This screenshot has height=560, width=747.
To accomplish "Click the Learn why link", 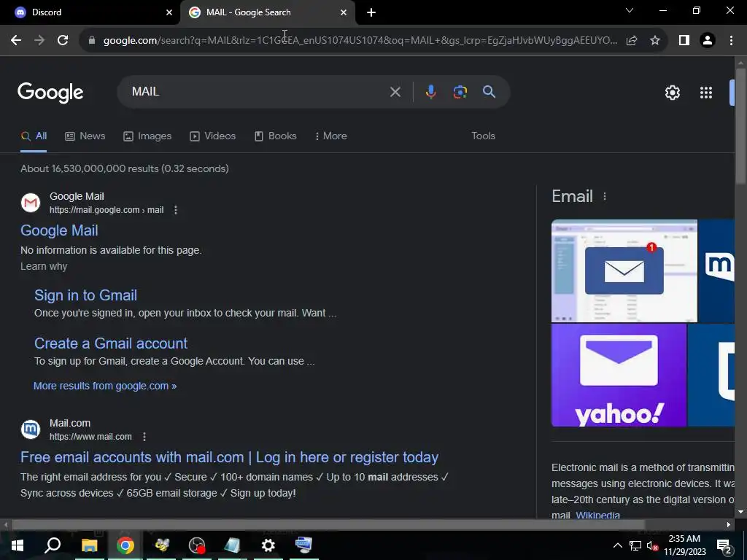I will [x=44, y=266].
